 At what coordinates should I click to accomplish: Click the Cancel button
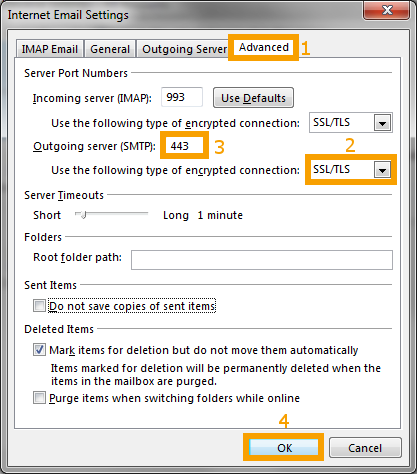pyautogui.click(x=365, y=448)
